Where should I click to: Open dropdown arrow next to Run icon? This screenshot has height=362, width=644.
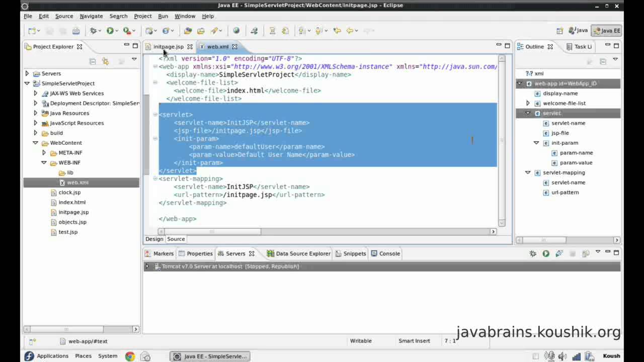(x=117, y=31)
